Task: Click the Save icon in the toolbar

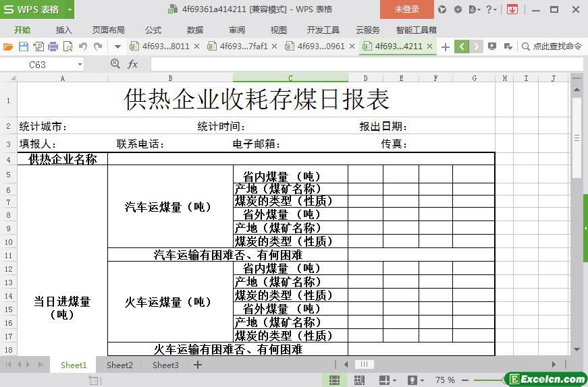Action: point(23,47)
